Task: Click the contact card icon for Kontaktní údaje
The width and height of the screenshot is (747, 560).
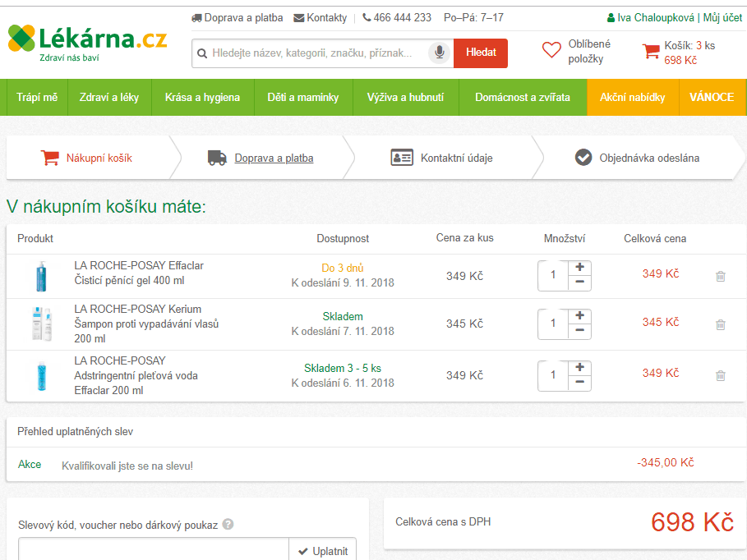Action: (x=402, y=158)
